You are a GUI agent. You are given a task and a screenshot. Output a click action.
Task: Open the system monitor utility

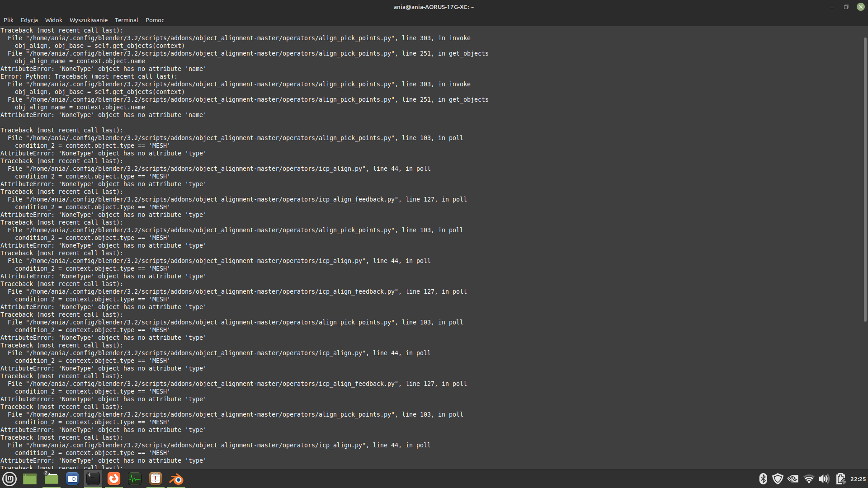134,479
